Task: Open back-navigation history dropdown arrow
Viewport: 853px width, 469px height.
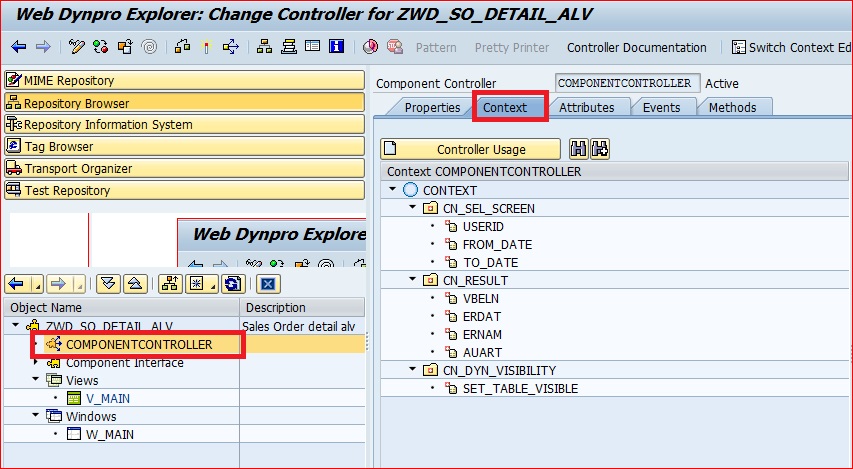Action: coord(38,285)
